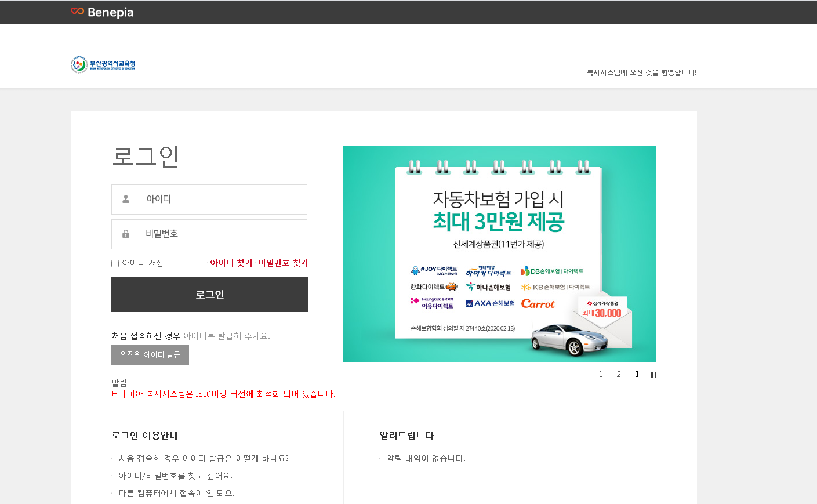Click the Heungkuk 이유다이렉트 logo in banner
This screenshot has height=504, width=817.
432,303
